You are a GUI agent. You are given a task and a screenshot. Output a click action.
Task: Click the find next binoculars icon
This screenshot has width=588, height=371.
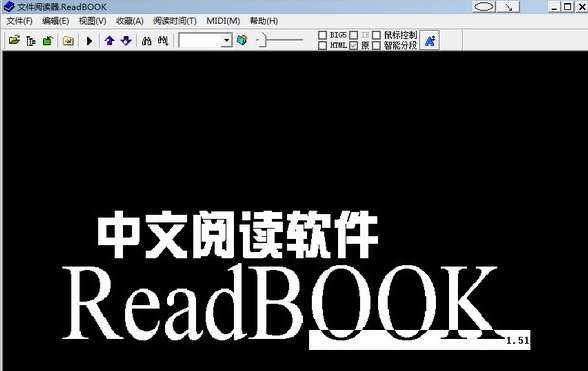click(x=163, y=41)
